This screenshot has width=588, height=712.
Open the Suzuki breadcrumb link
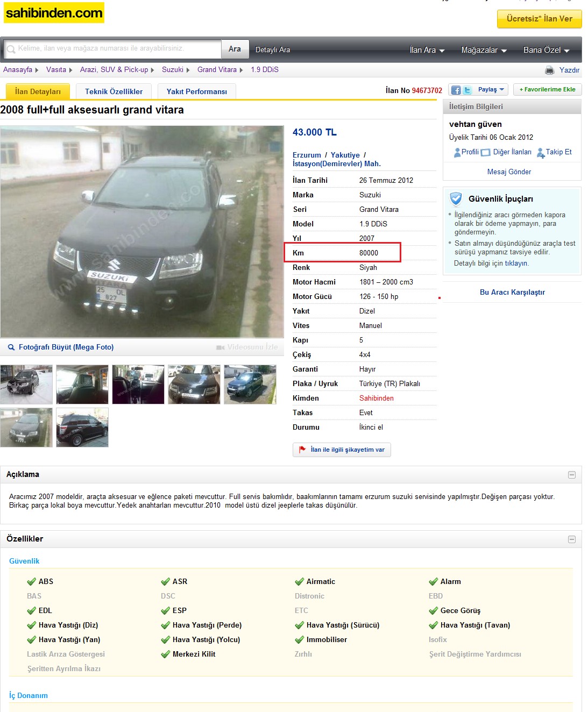pyautogui.click(x=173, y=70)
